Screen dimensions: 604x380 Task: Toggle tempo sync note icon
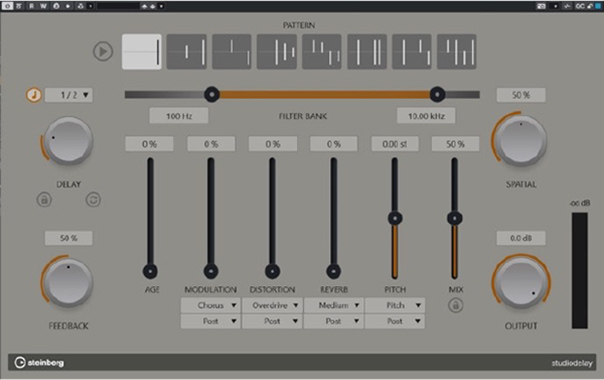point(34,95)
